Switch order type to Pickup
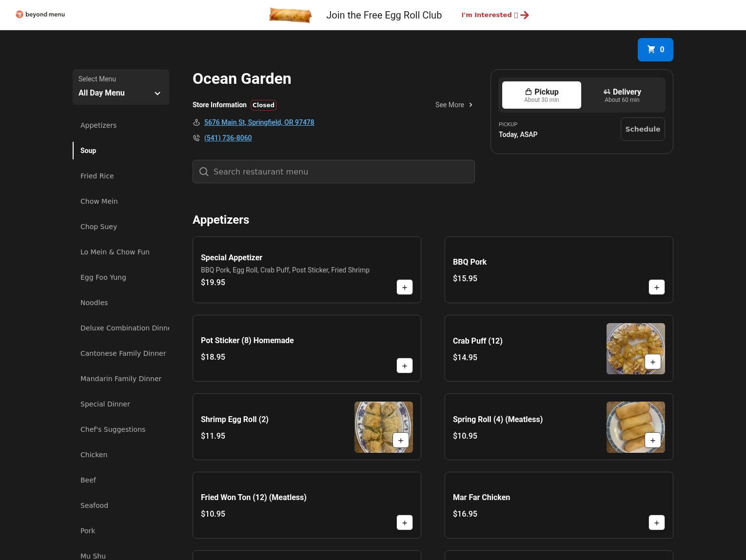 [541, 95]
